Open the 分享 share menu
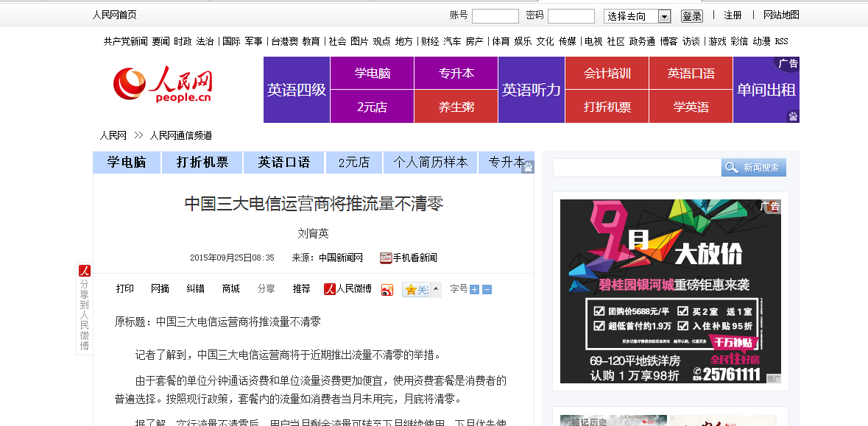The height and width of the screenshot is (426, 868). coord(266,288)
